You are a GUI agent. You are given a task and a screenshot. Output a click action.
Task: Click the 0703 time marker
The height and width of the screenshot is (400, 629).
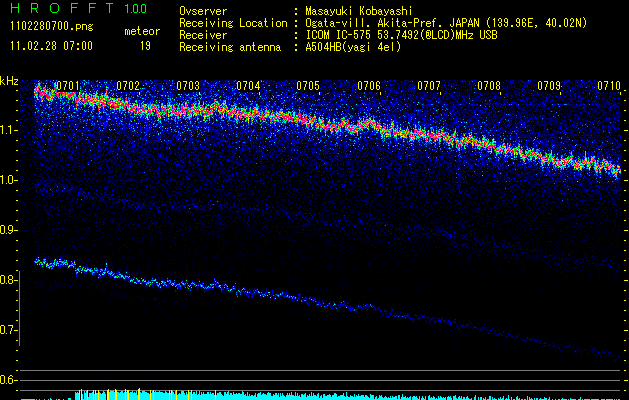[189, 86]
